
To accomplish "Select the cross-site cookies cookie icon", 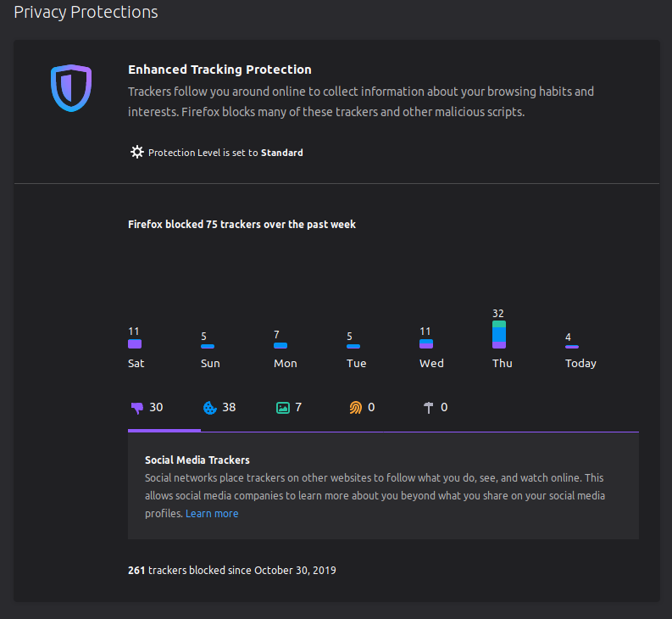I will (210, 408).
